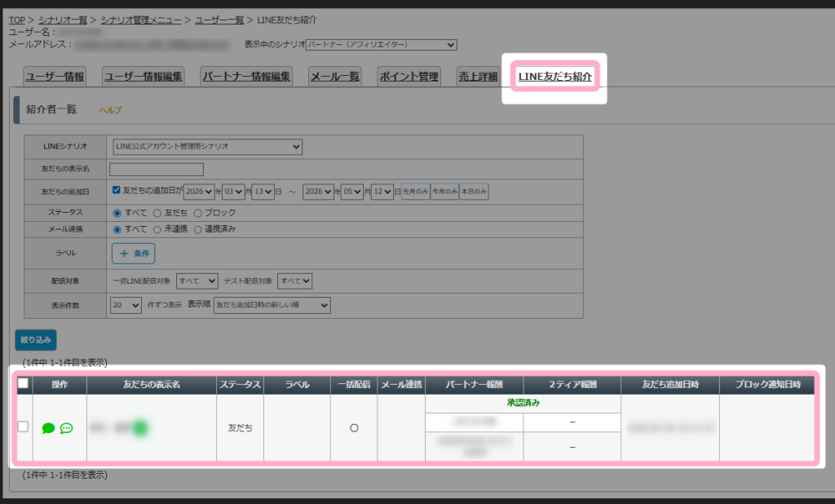Click the 友だちの表示名 text field

[157, 170]
